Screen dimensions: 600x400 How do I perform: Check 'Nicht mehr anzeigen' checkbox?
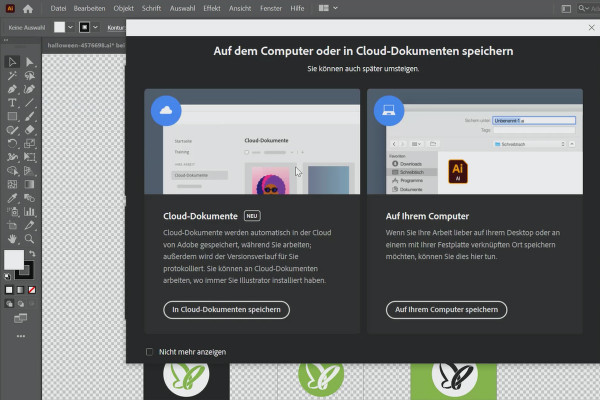[150, 352]
